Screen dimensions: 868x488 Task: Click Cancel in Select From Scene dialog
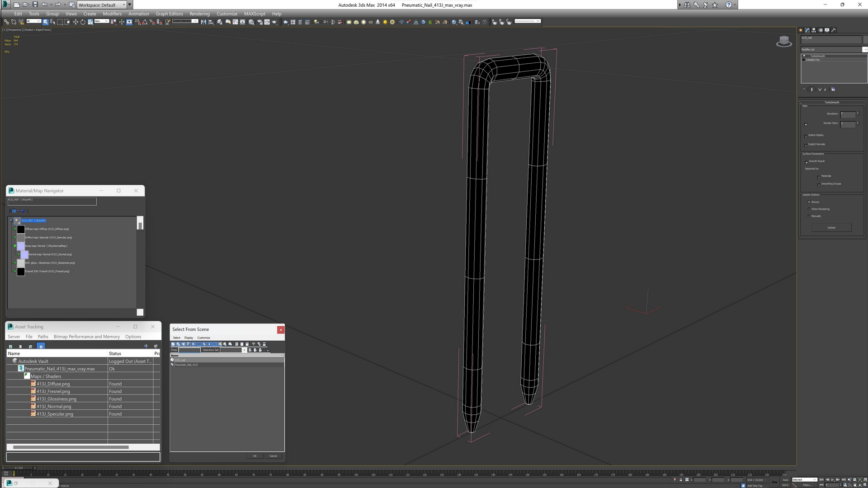tap(273, 456)
